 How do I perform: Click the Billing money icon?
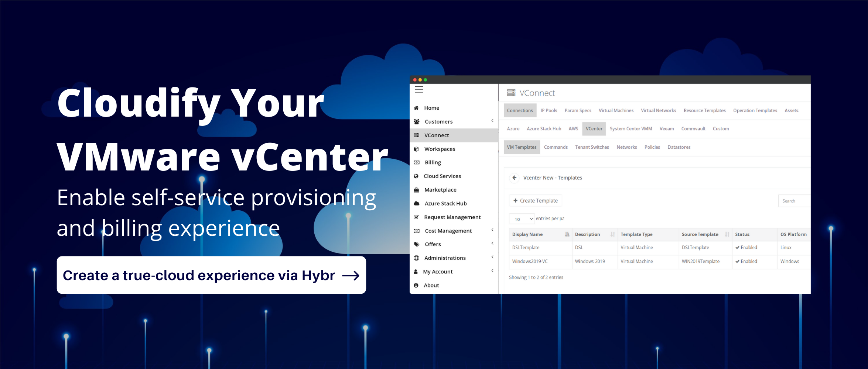[x=417, y=162]
